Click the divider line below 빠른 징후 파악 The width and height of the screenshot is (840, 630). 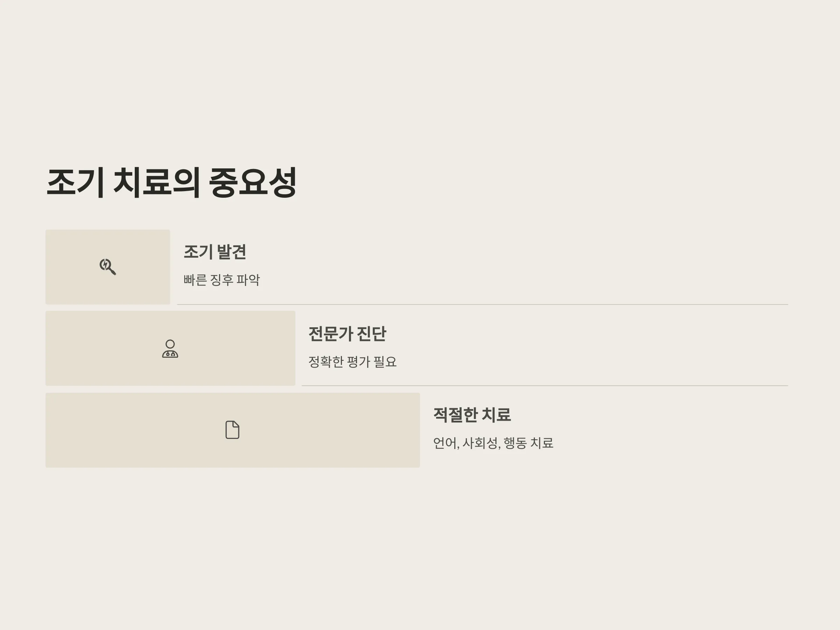pos(483,304)
